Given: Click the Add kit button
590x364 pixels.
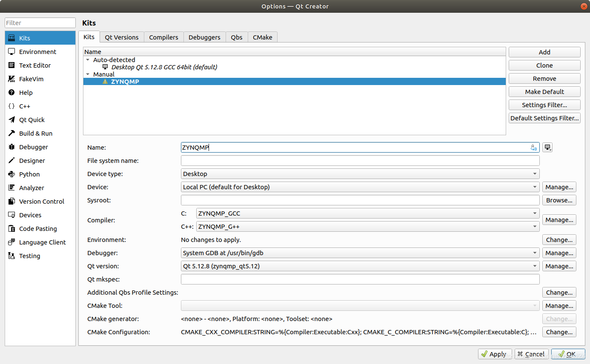Looking at the screenshot, I should [x=544, y=52].
